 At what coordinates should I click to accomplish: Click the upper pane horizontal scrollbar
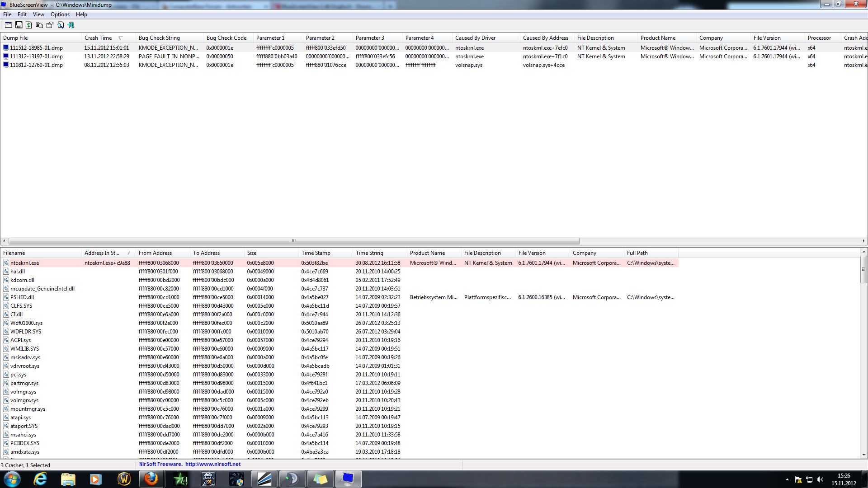click(x=294, y=241)
